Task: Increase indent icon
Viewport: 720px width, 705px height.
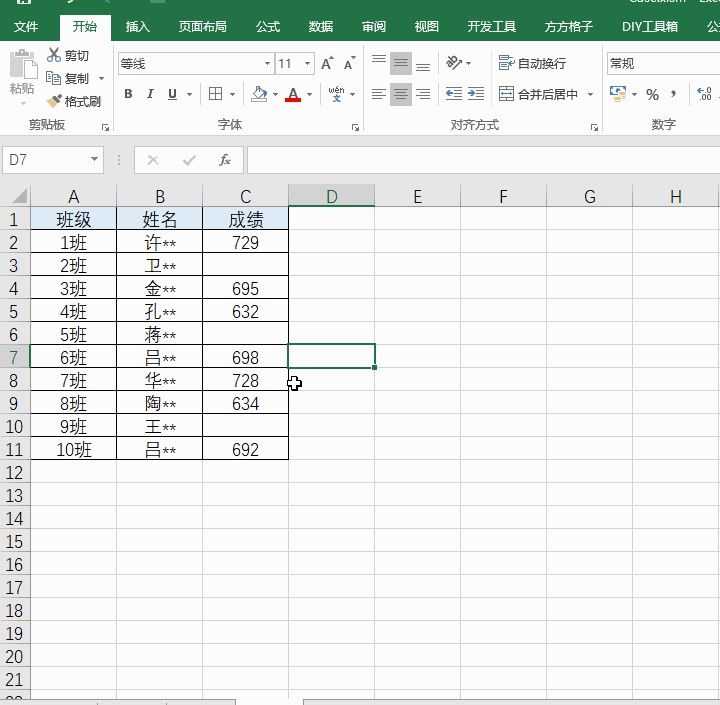Action: (x=476, y=94)
